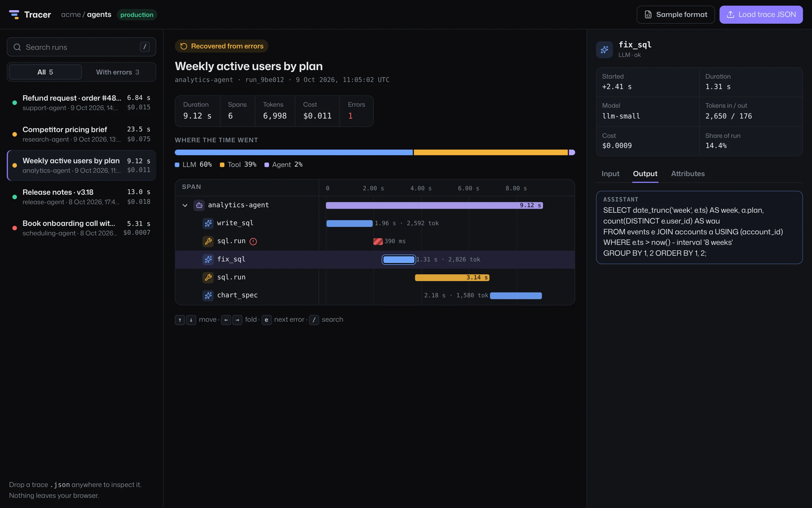Open the Release notes v3.18 run

coord(82,197)
